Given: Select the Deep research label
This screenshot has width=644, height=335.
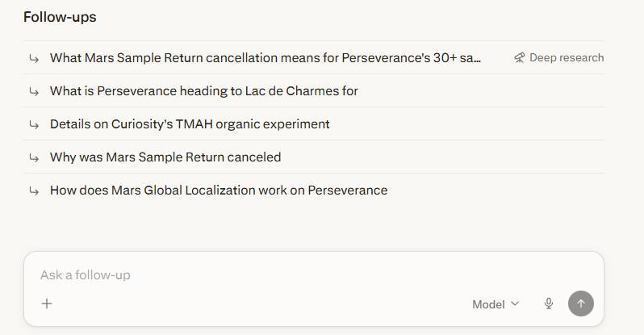Looking at the screenshot, I should coord(566,57).
